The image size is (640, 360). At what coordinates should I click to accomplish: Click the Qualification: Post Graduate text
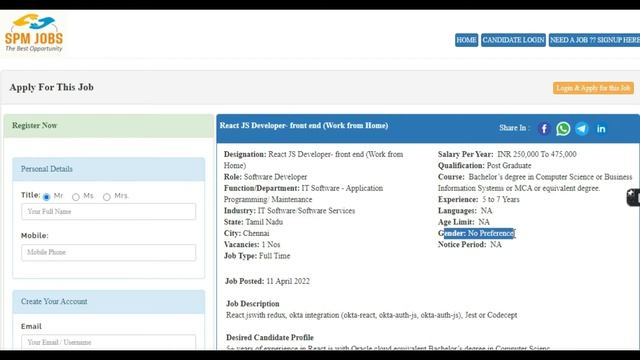click(484, 166)
